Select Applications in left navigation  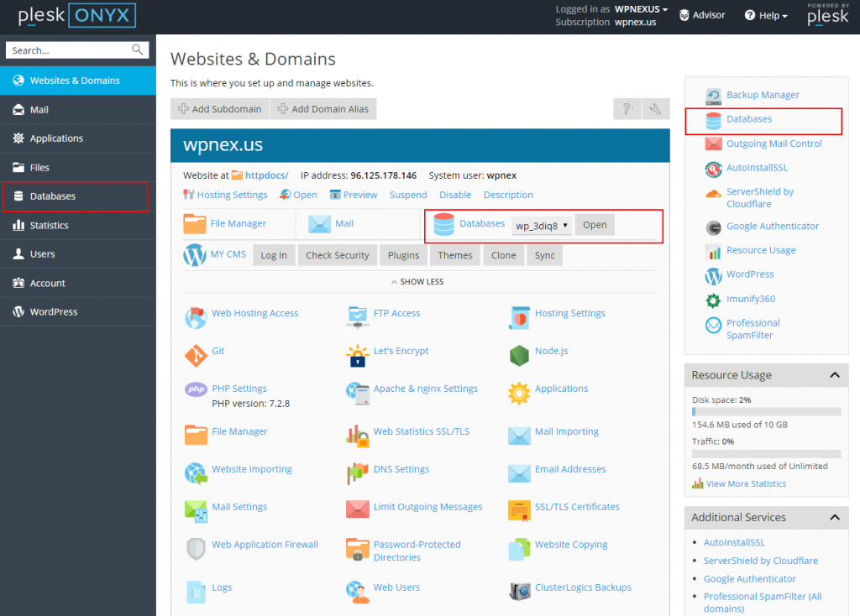pos(78,138)
